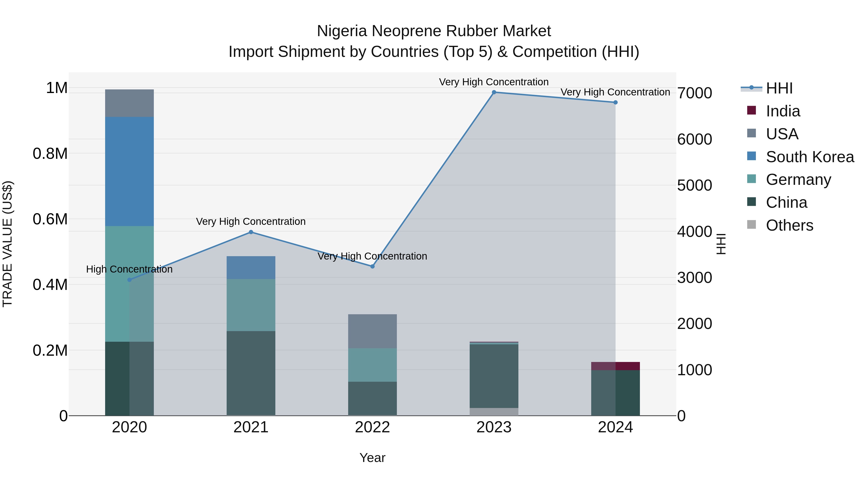Viewport: 868px width, 488px height.
Task: Click the 0.4M trade value tick label
Action: (x=50, y=285)
